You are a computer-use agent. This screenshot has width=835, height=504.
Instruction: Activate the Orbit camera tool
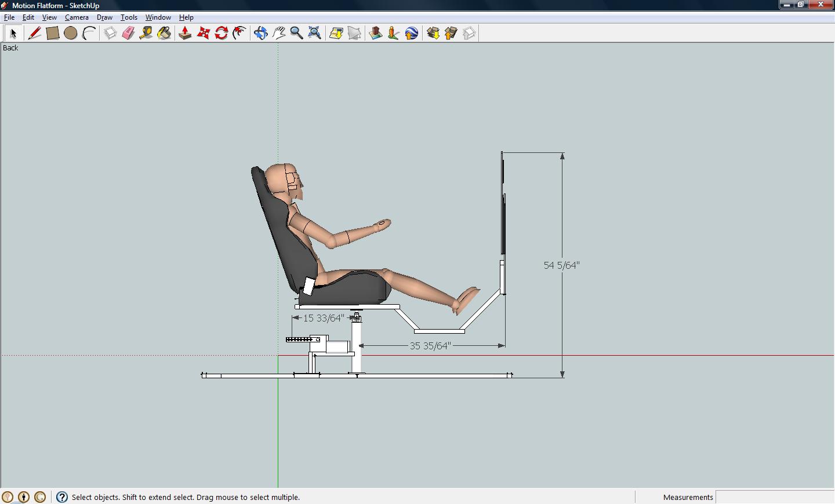pyautogui.click(x=260, y=33)
